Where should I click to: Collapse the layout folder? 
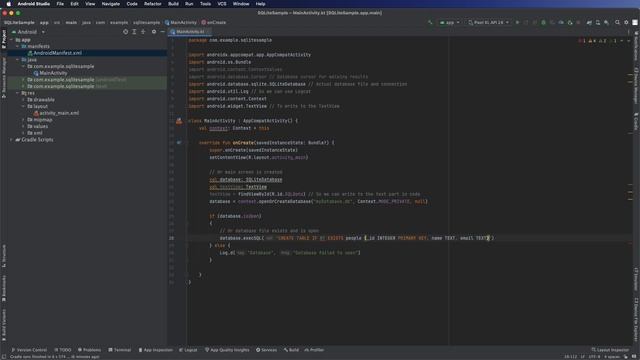pos(23,106)
